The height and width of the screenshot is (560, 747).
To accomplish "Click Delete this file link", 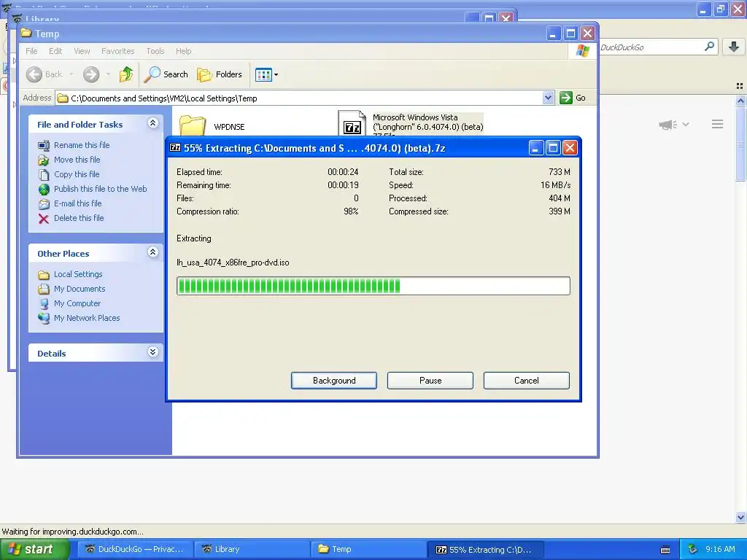I will point(79,218).
